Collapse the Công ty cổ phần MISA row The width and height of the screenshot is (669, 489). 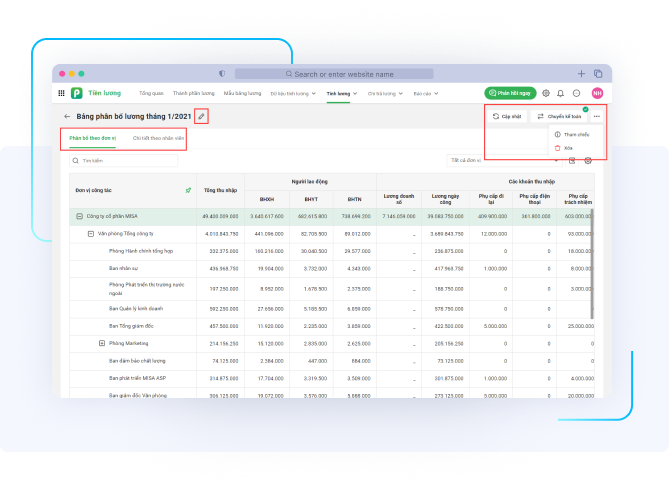coord(79,215)
